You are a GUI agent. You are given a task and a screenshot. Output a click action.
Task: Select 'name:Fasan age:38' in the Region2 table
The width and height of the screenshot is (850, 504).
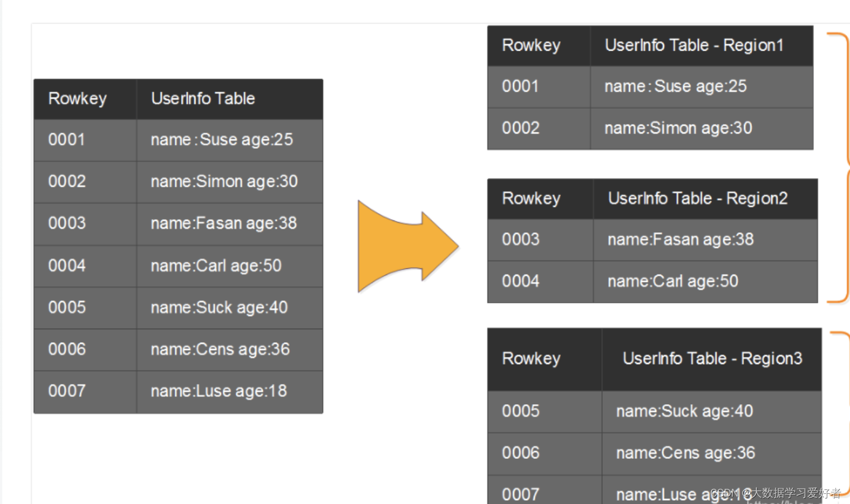(681, 240)
